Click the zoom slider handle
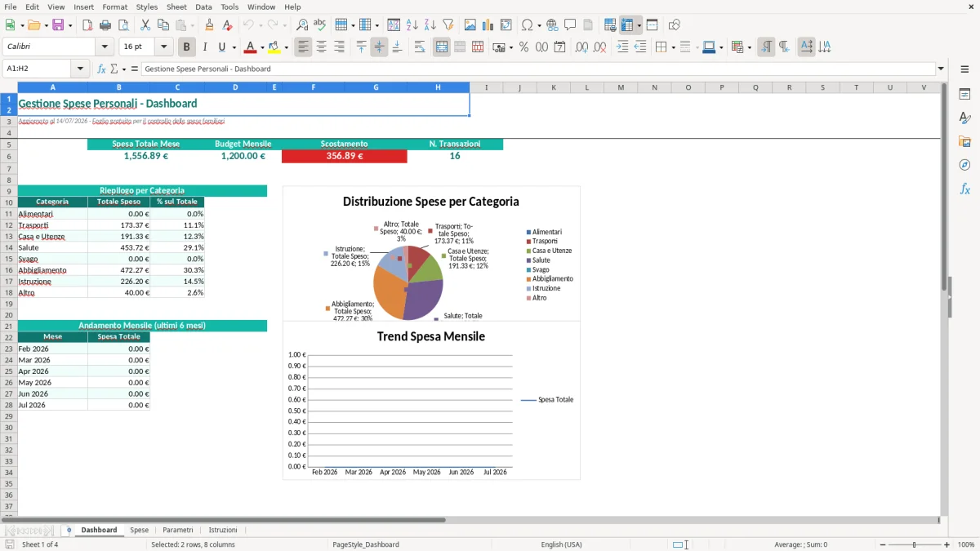Image resolution: width=980 pixels, height=551 pixels. [x=914, y=544]
